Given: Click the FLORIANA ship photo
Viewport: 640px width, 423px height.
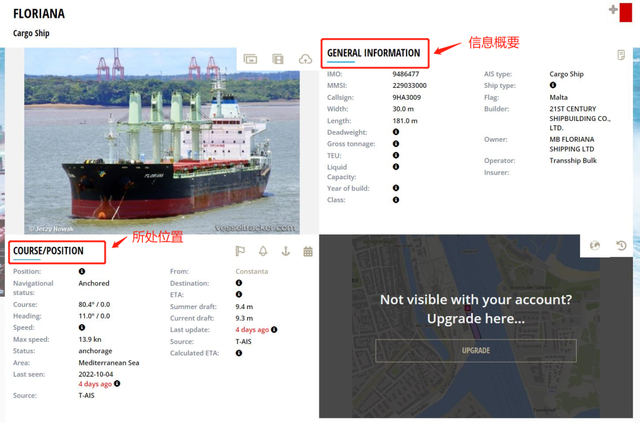Looking at the screenshot, I should click(162, 141).
